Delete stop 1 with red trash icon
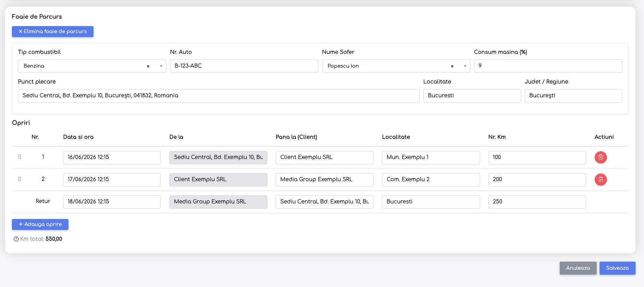644x287 pixels. [x=601, y=157]
